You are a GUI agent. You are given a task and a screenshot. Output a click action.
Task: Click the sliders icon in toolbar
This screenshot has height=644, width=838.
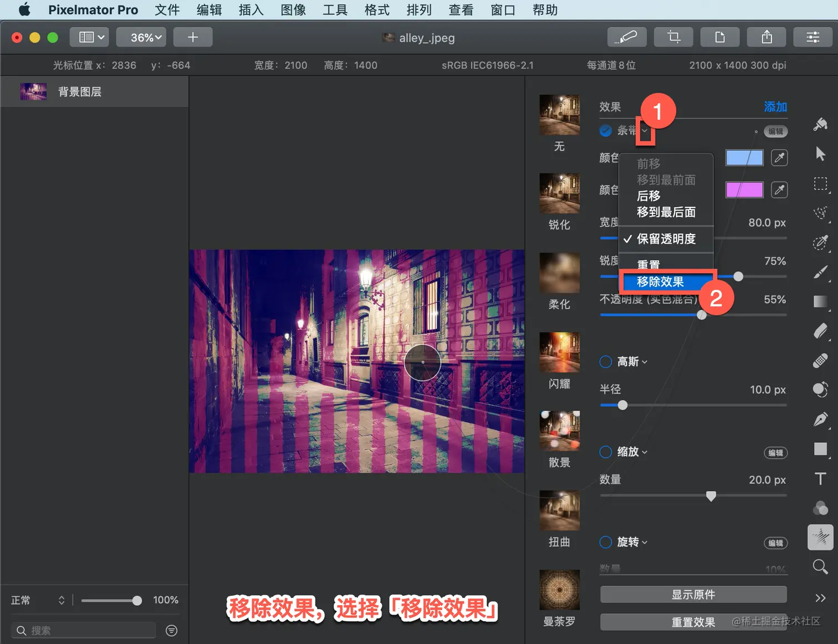(x=813, y=37)
